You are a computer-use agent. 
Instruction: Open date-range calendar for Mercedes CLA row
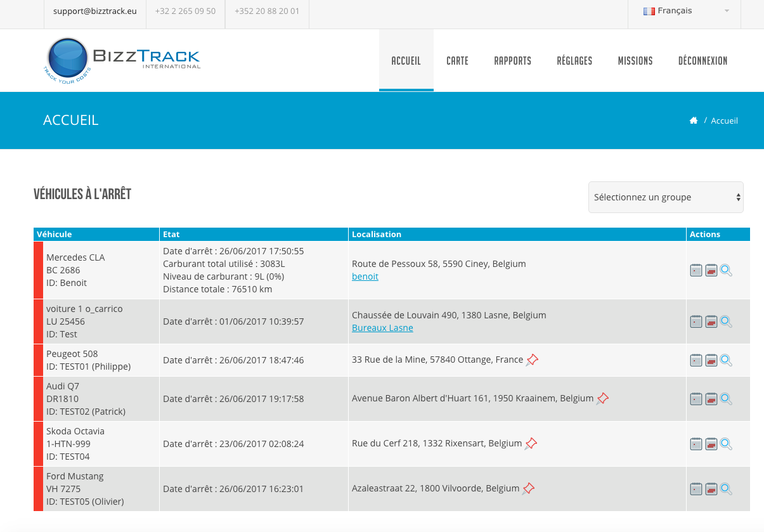tap(711, 271)
